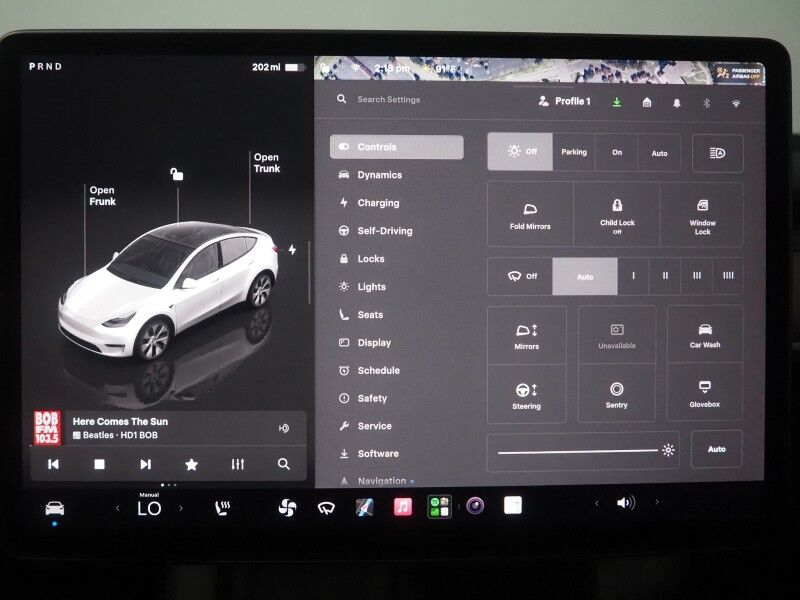800x600 pixels.
Task: Tap the charge port lightning icon
Action: 292,249
